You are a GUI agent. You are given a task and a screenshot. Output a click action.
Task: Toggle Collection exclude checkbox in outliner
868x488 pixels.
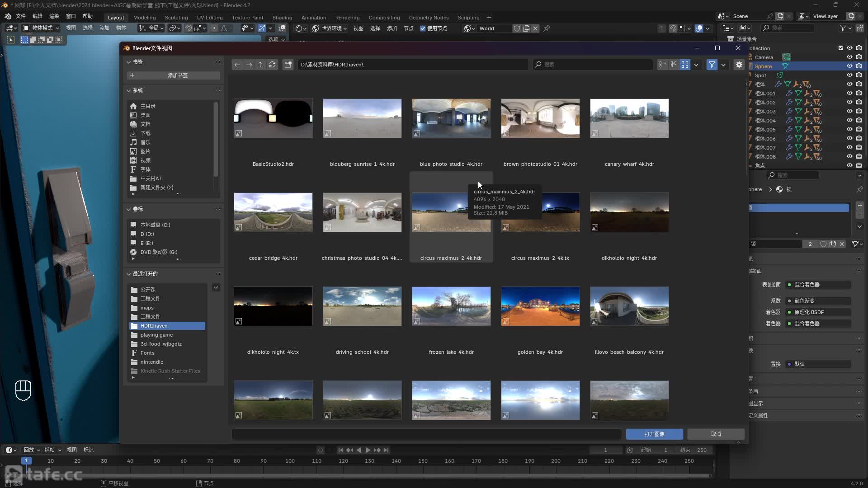coord(841,48)
